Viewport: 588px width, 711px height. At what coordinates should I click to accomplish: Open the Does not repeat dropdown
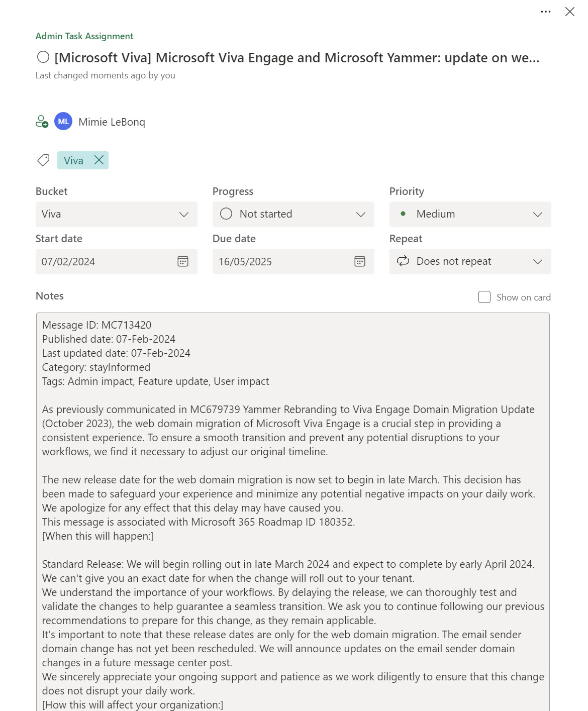click(x=470, y=261)
